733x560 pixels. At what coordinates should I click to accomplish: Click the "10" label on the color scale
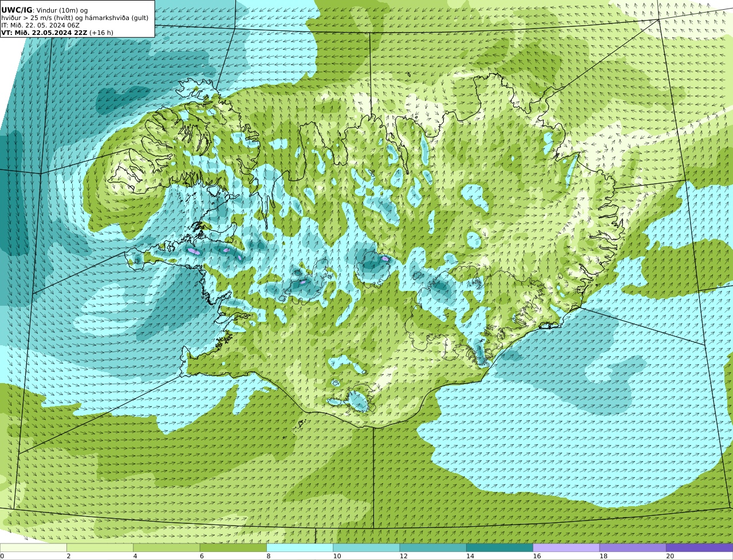(337, 556)
